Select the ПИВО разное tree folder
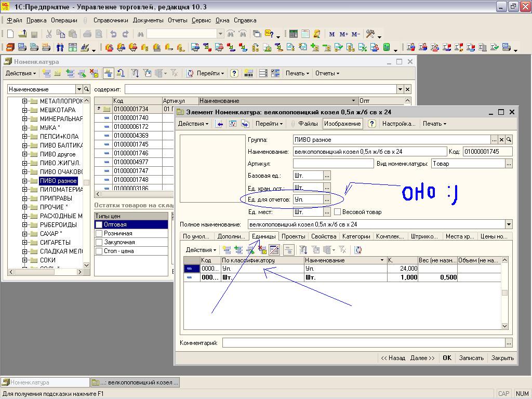The width and height of the screenshot is (532, 399). coord(58,181)
